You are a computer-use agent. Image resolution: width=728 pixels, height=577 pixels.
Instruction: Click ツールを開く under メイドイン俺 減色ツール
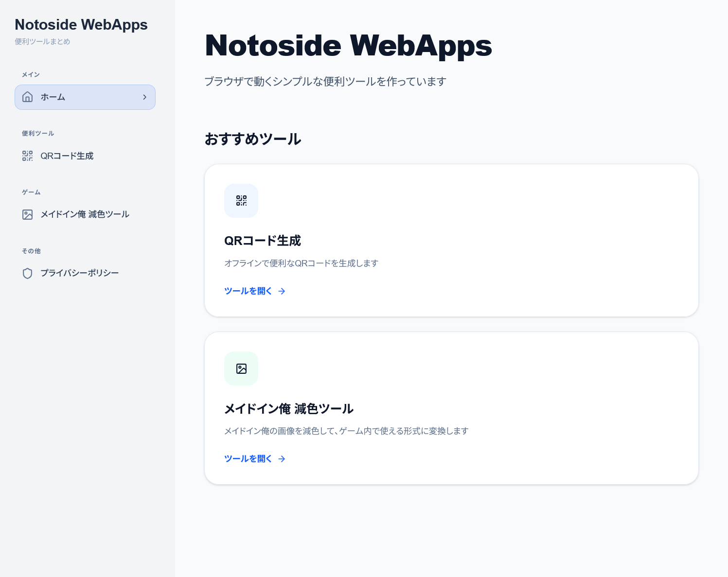248,458
